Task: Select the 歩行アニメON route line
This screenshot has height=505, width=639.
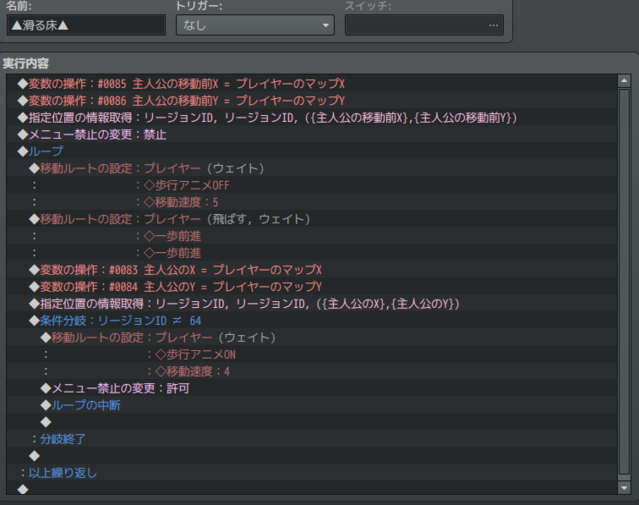Action: (312, 354)
